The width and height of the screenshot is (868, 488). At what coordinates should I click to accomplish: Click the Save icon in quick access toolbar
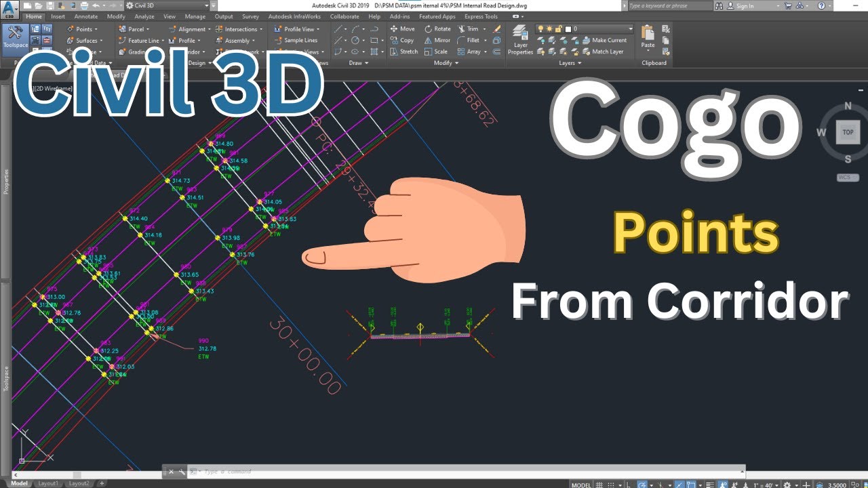50,5
